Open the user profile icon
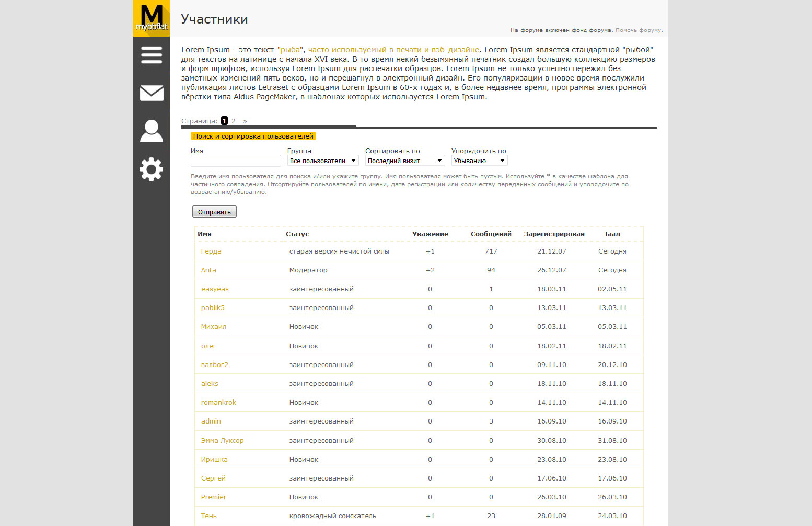The width and height of the screenshot is (812, 526). pyautogui.click(x=152, y=131)
